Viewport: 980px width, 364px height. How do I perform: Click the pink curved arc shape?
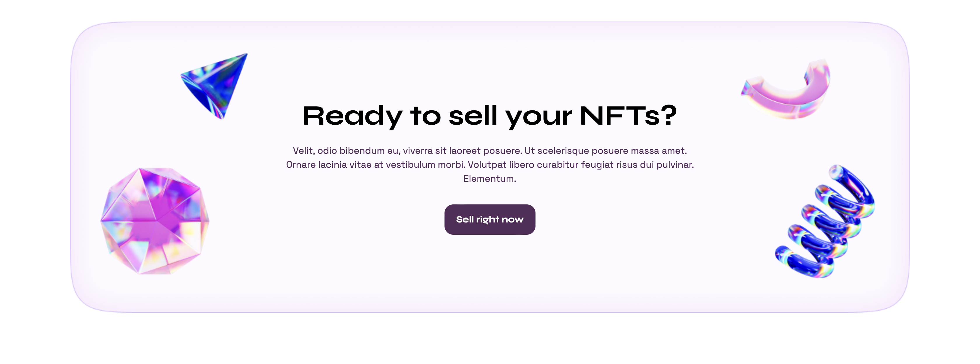(x=786, y=89)
